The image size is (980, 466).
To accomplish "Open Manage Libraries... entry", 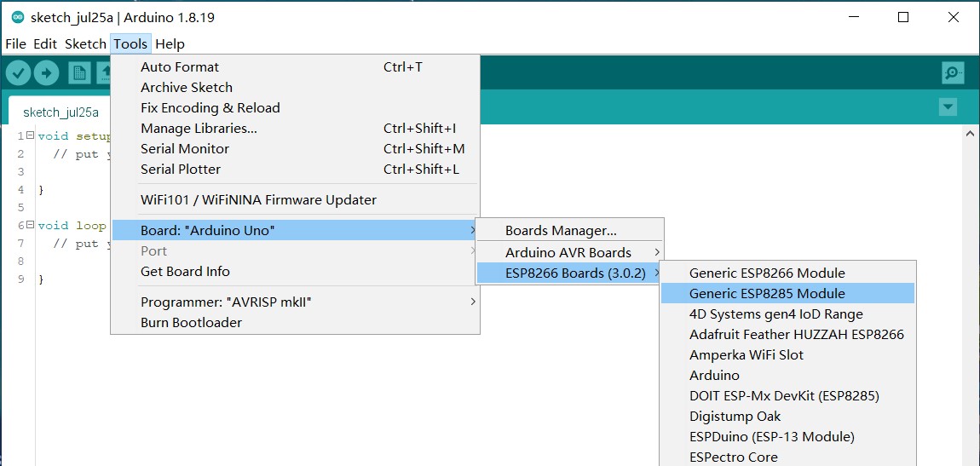I will pos(295,128).
